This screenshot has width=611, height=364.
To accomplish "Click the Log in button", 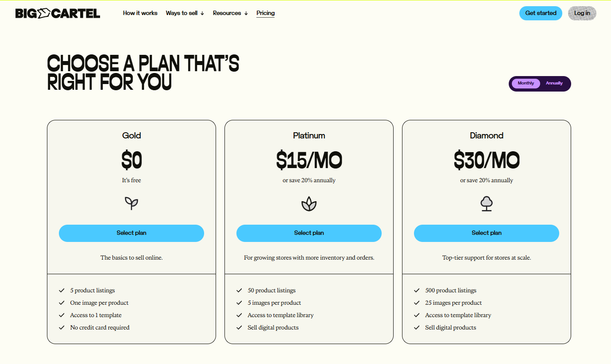I will [582, 13].
